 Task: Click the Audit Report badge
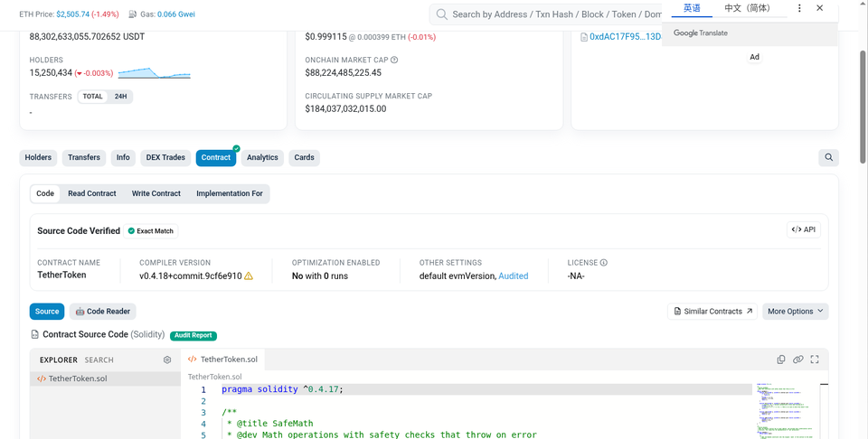tap(193, 336)
